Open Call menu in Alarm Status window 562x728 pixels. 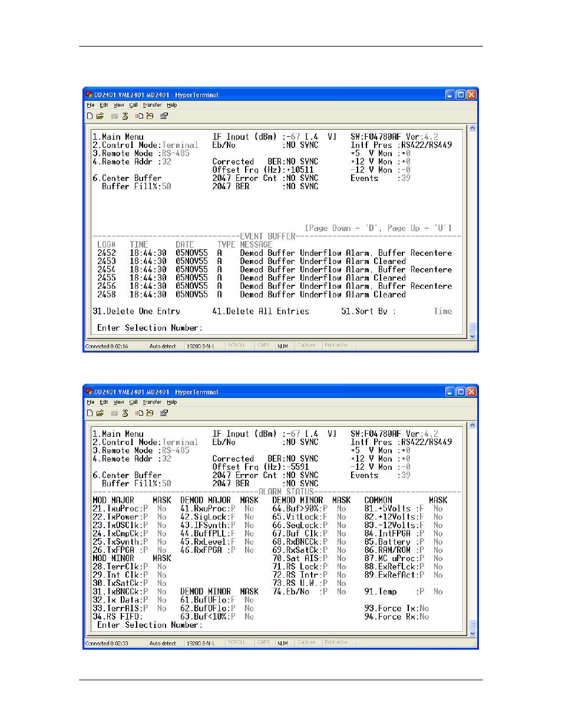tap(133, 403)
